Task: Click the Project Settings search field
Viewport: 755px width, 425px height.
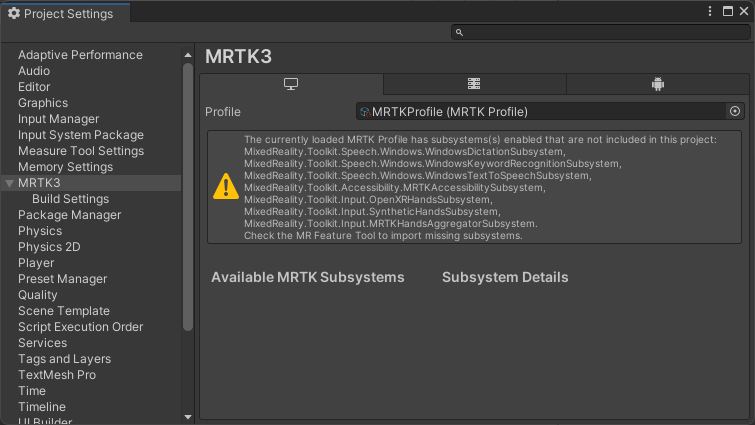Action: click(600, 32)
